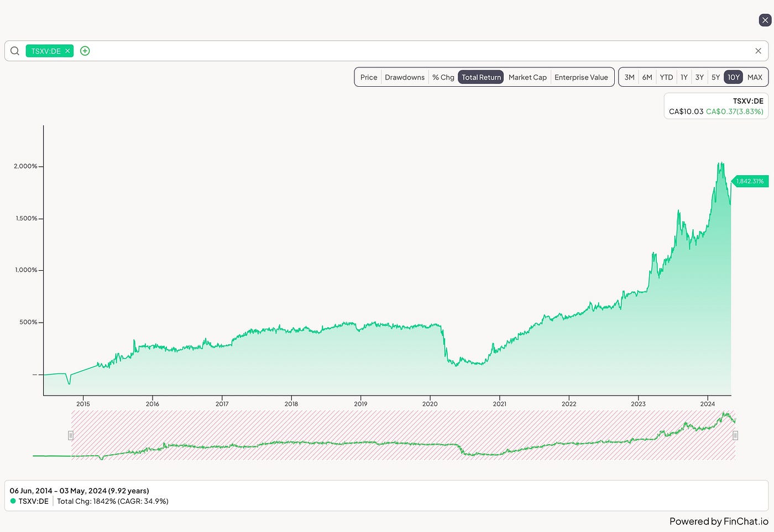The height and width of the screenshot is (532, 774).
Task: Set time range to 3M
Action: tap(629, 77)
